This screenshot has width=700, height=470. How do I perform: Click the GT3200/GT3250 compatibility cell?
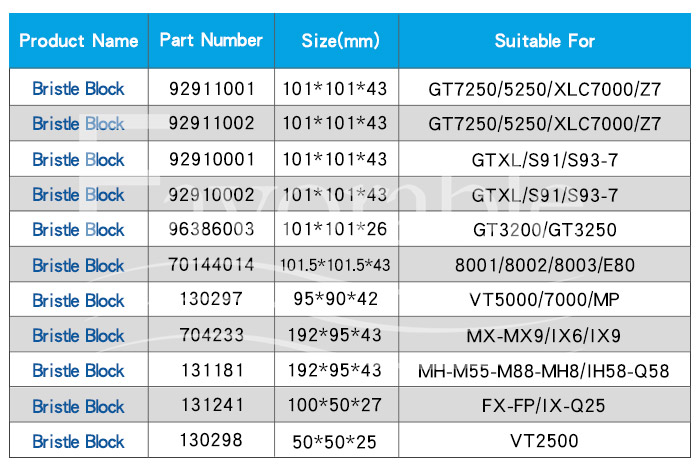click(545, 229)
